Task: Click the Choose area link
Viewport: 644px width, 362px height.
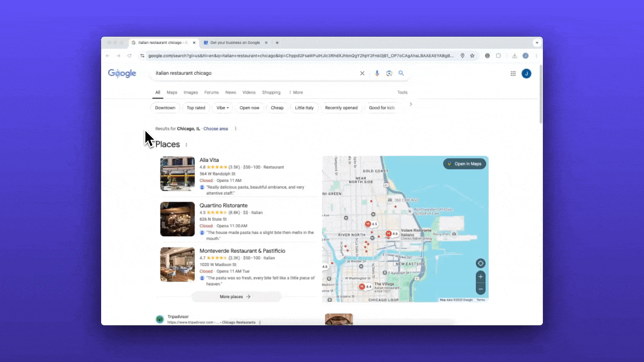Action: pos(215,129)
